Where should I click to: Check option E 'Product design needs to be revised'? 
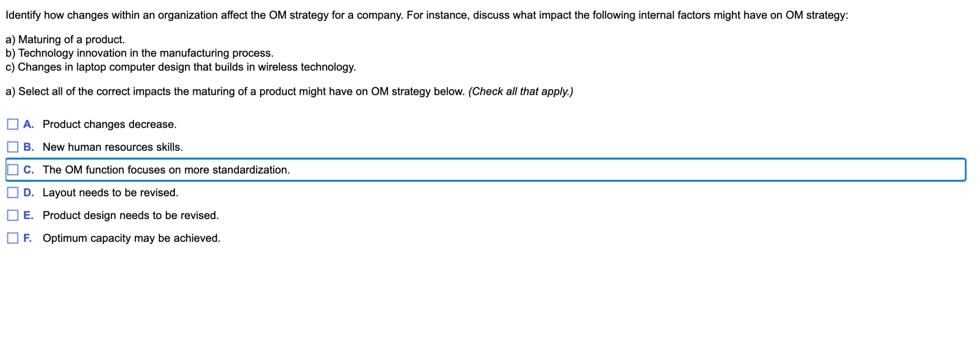click(12, 215)
